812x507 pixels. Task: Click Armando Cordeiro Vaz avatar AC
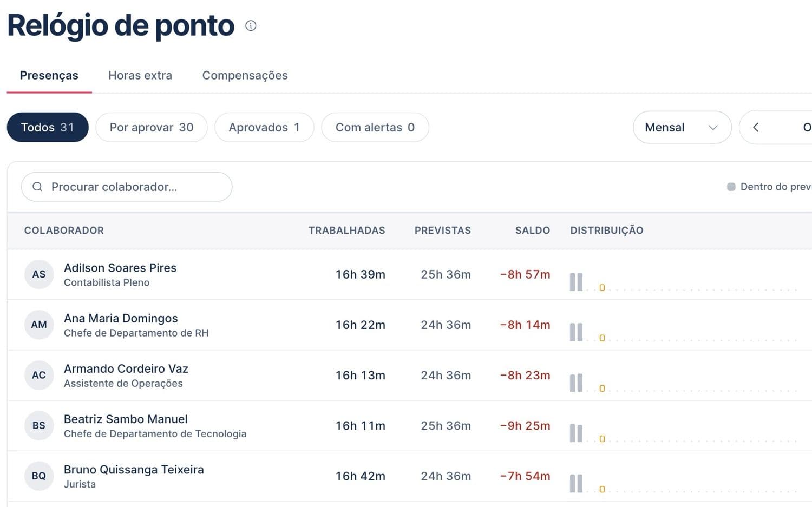coord(39,375)
